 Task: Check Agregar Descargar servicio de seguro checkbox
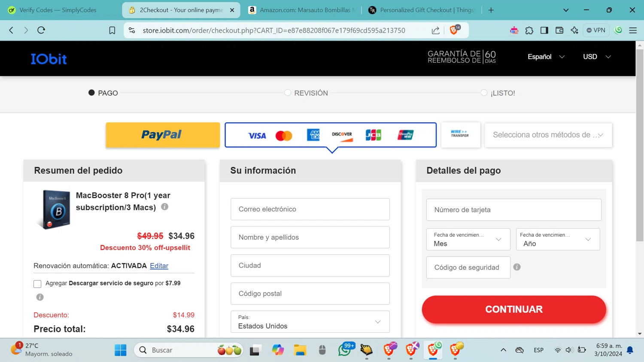pos(37,284)
